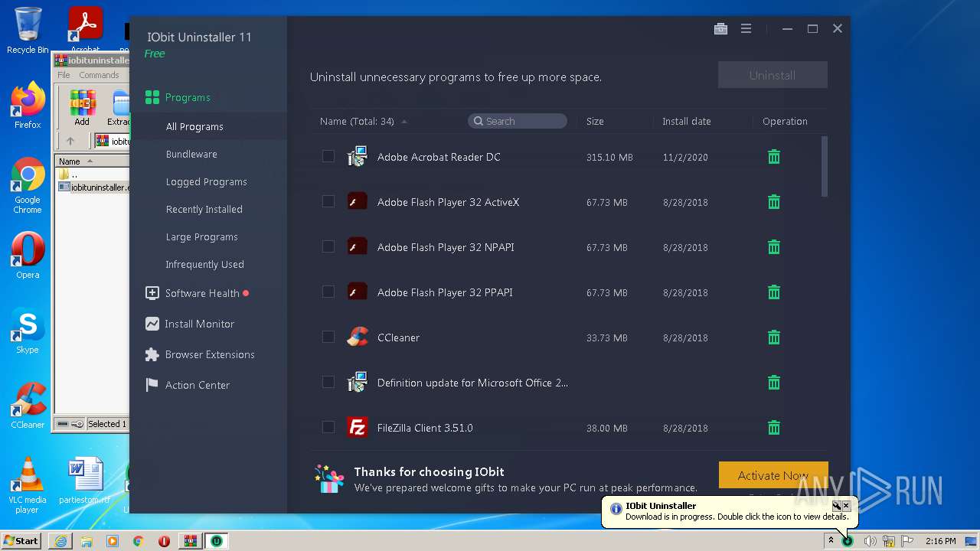Click the trash icon for FileZilla Client 3.51.0
Viewport: 980px width, 551px height.
[x=774, y=428]
